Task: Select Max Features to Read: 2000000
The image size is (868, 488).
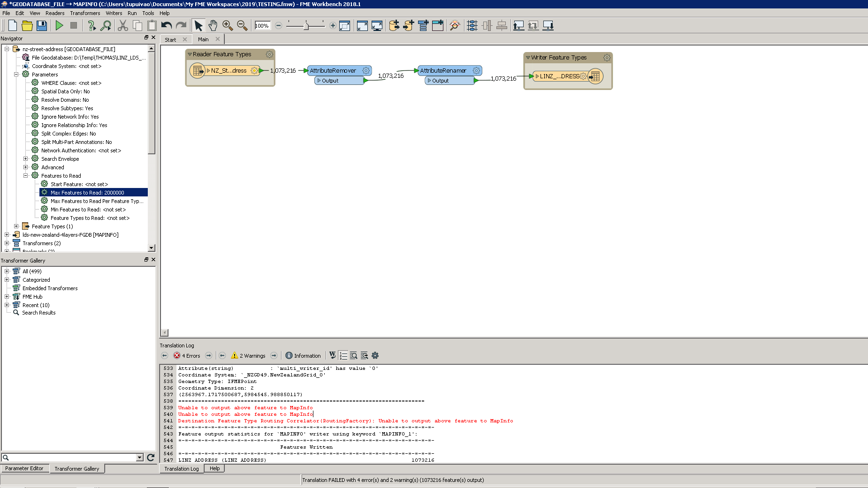Action: click(x=93, y=192)
